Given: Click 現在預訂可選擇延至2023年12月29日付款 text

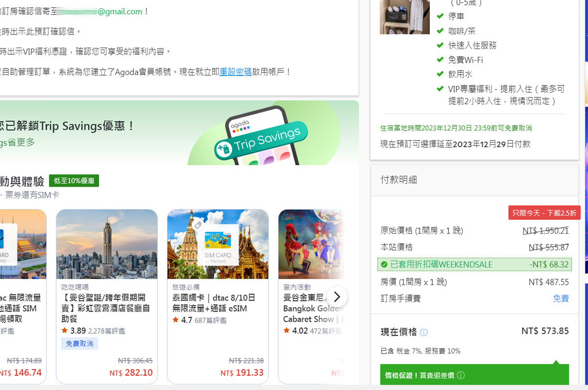Looking at the screenshot, I should [x=455, y=144].
